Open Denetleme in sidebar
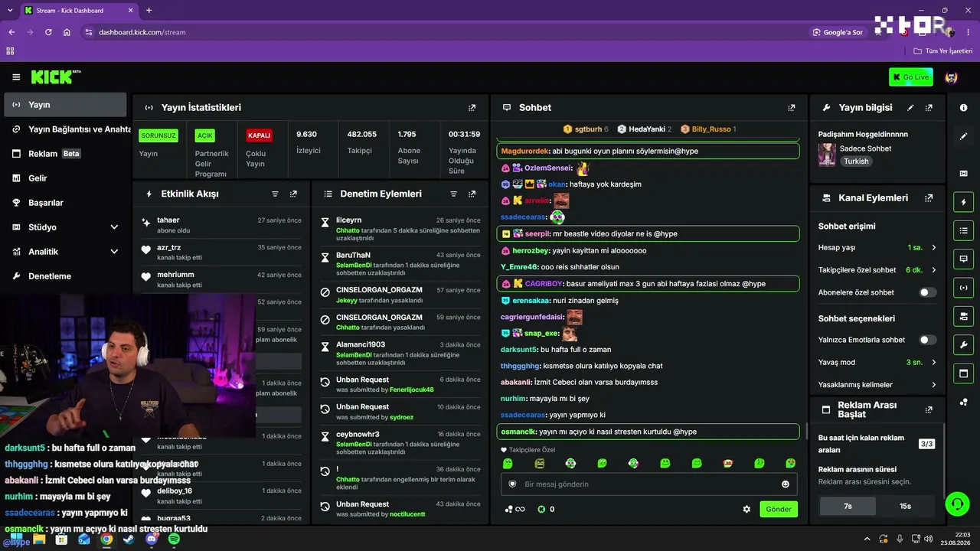This screenshot has width=980, height=551. (66, 276)
